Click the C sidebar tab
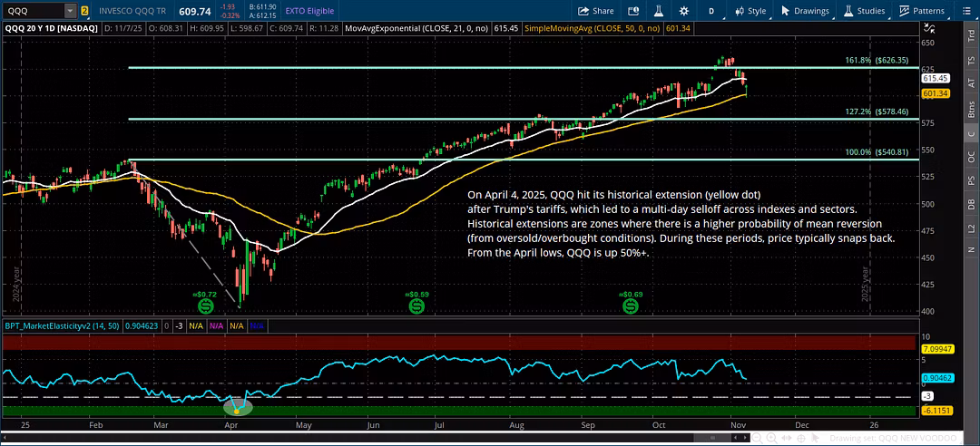This screenshot has width=980, height=446. point(971,134)
